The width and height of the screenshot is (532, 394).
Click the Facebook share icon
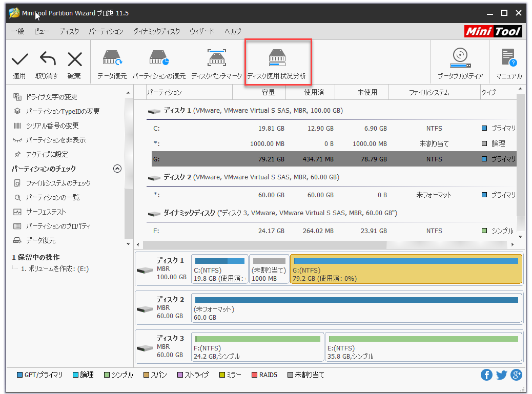pyautogui.click(x=486, y=375)
